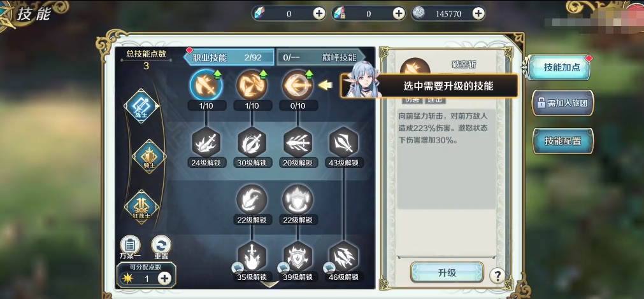Select the 狂战士 class icon
Viewport: 644px width, 299px height.
coord(141,207)
